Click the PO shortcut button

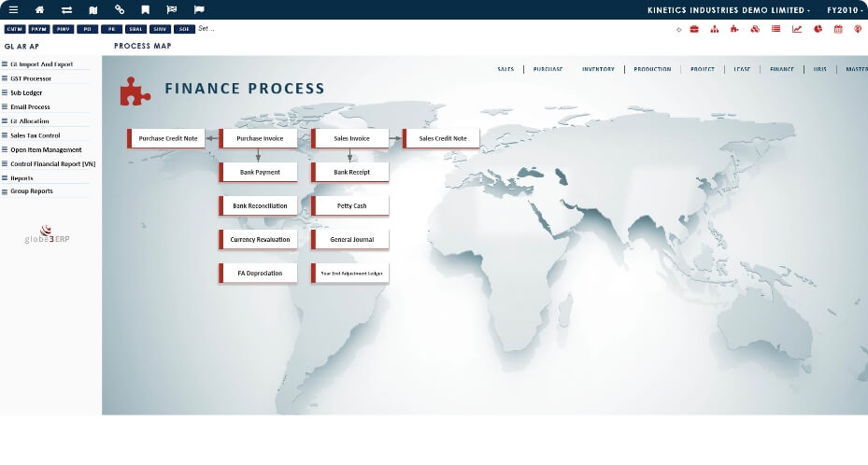88,29
